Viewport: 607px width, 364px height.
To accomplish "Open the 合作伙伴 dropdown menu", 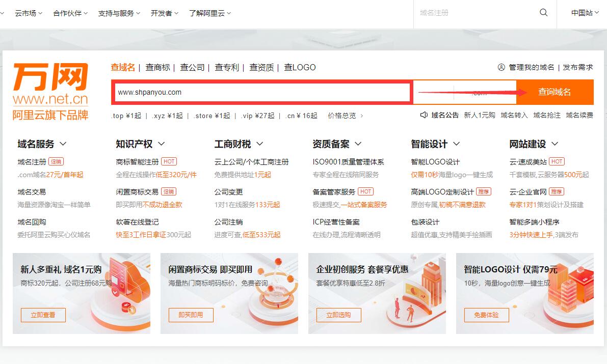I will pos(70,13).
